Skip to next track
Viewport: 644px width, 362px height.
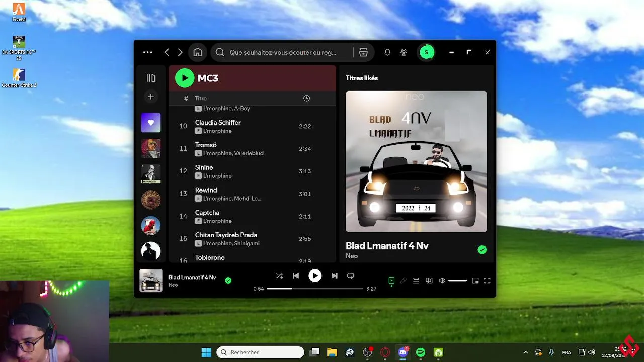pyautogui.click(x=334, y=276)
